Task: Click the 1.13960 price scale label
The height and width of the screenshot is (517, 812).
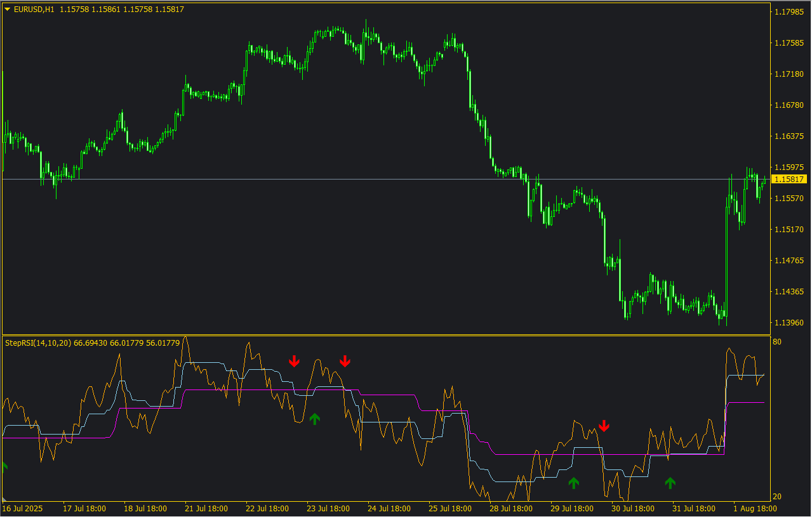Action: click(788, 323)
